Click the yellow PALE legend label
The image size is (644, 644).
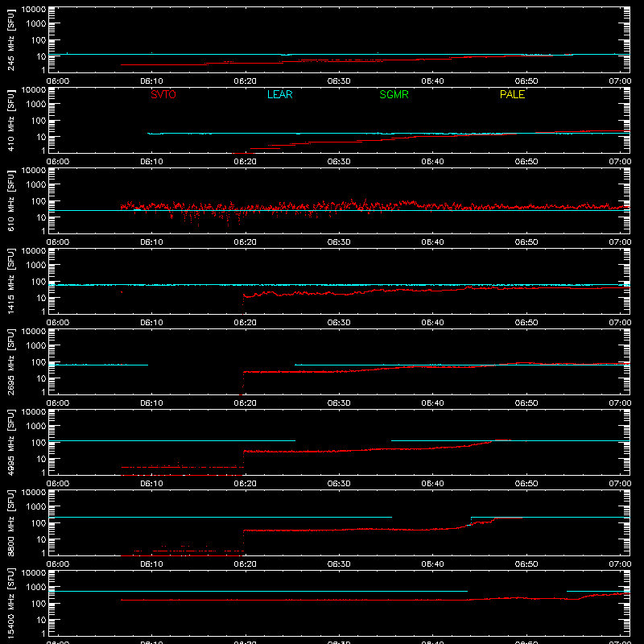point(512,94)
